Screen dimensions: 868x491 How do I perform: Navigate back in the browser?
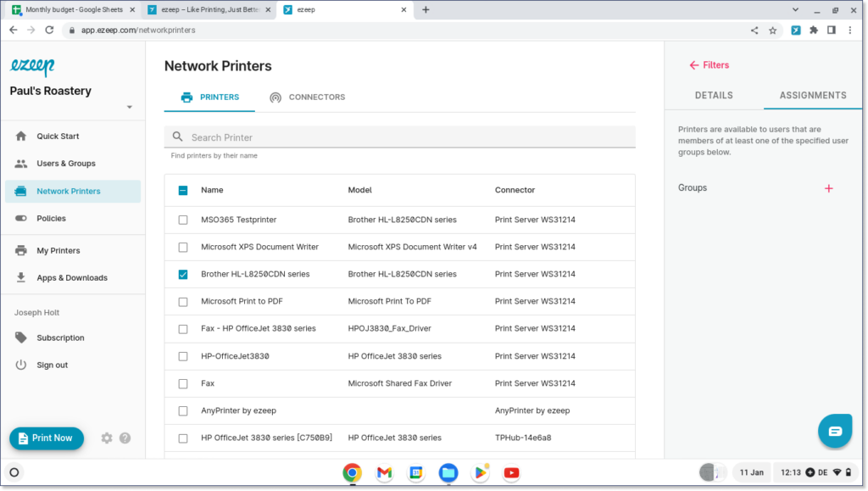[14, 30]
